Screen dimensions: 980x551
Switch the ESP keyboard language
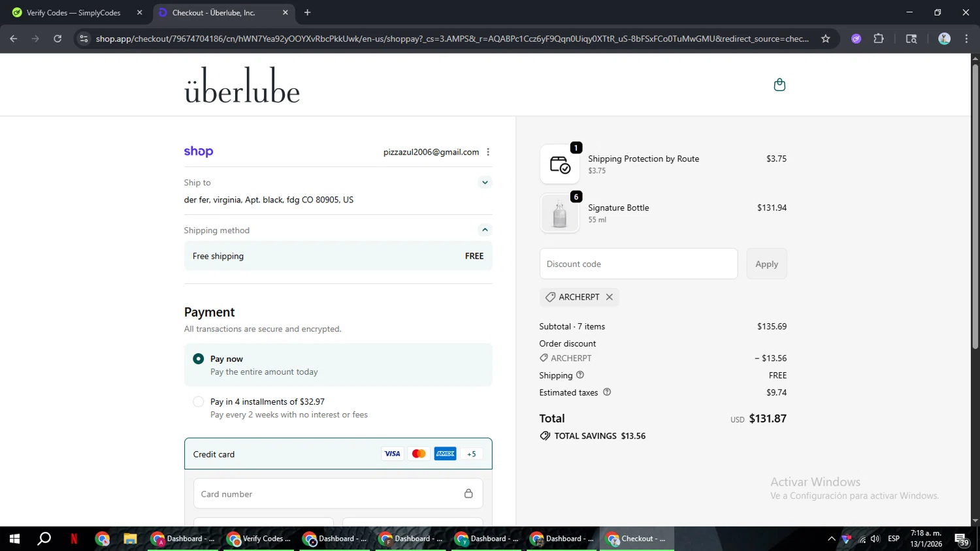coord(894,539)
